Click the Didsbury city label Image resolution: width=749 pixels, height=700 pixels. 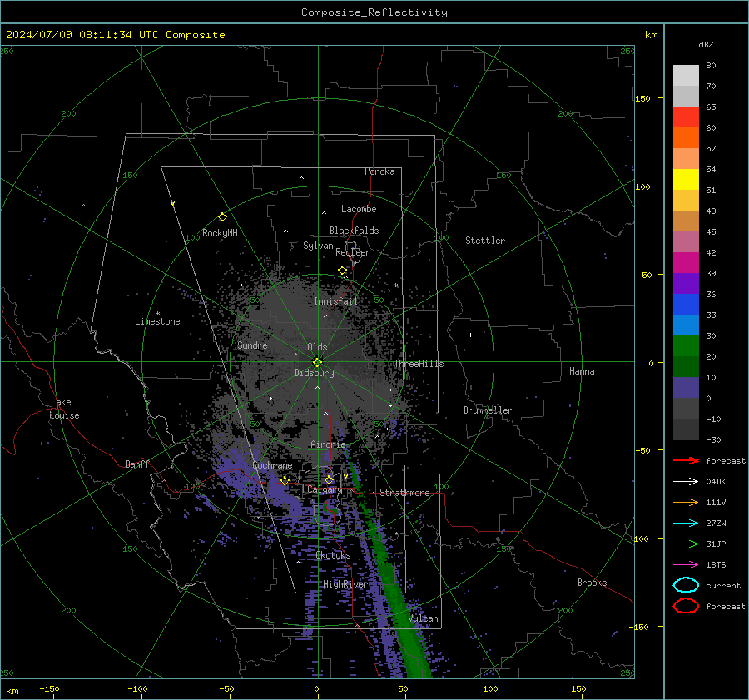[314, 373]
